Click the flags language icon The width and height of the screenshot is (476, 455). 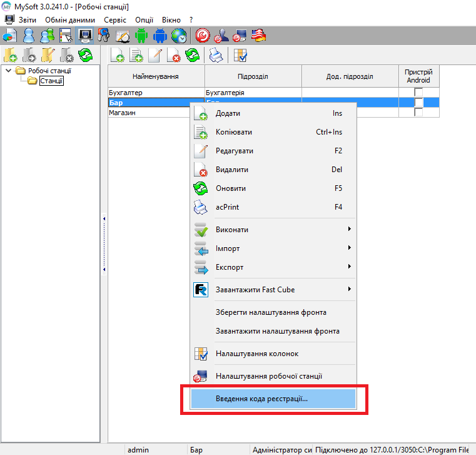[259, 36]
